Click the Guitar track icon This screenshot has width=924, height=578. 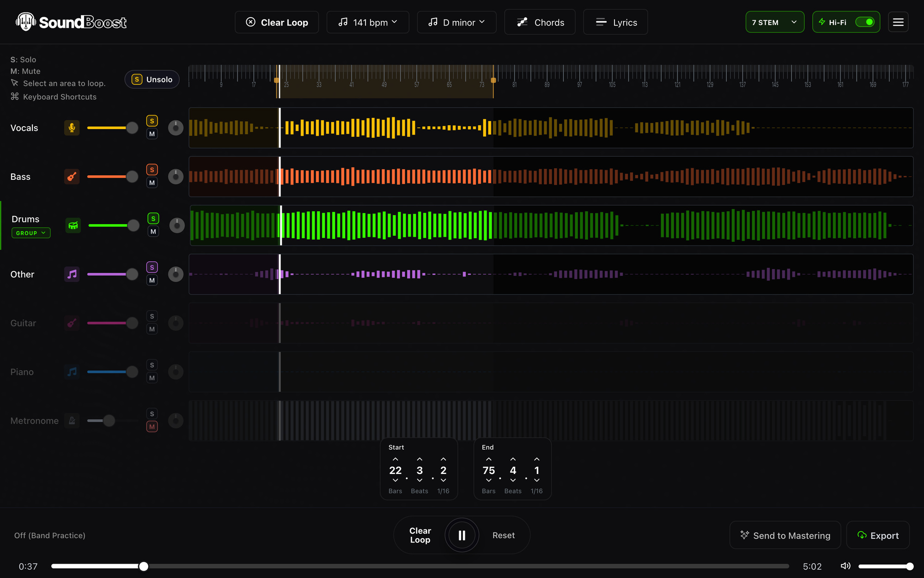[x=72, y=323]
